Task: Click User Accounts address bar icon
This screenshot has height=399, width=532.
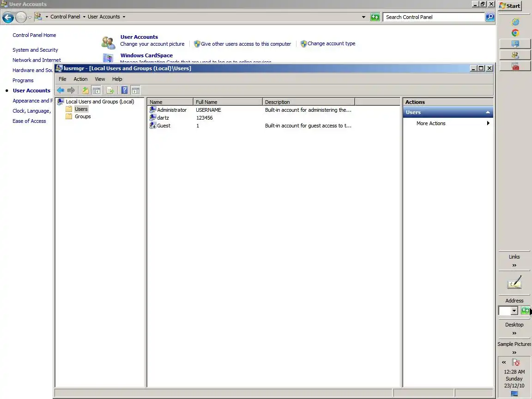Action: (38, 17)
